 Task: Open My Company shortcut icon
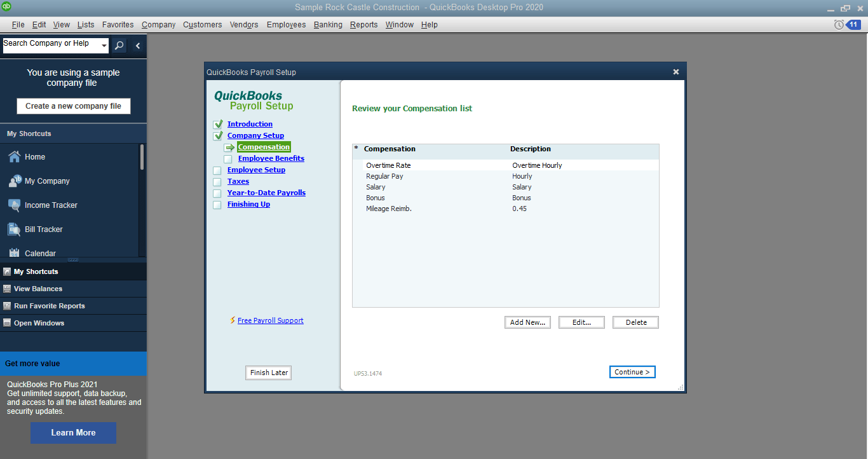[x=15, y=181]
